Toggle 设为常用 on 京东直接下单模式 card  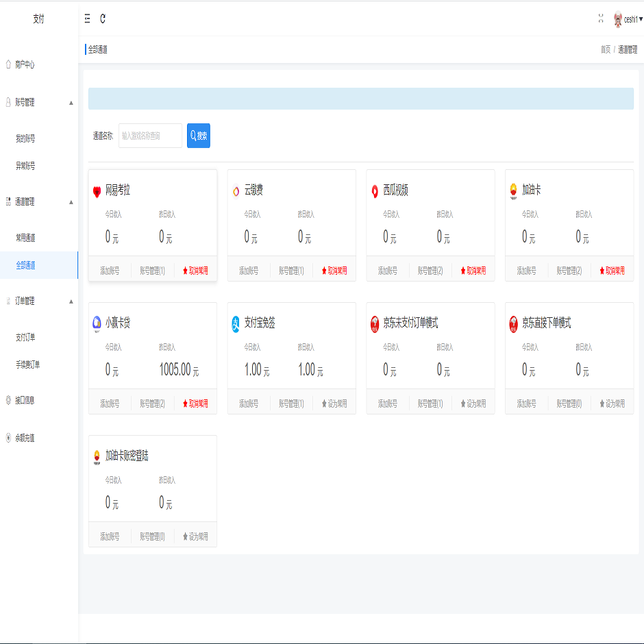[612, 404]
